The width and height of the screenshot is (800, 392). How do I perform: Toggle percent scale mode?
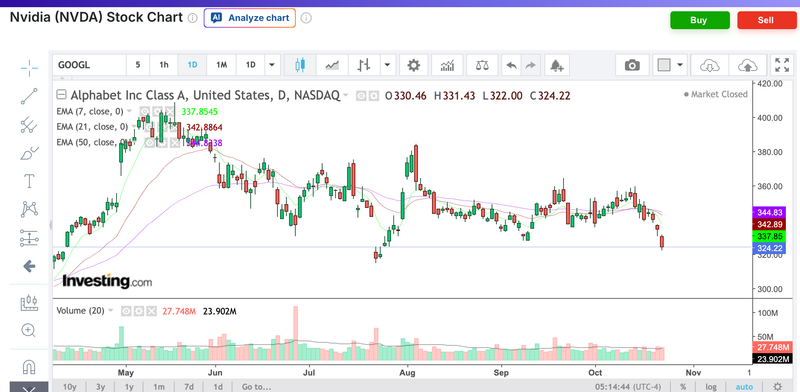pos(683,387)
